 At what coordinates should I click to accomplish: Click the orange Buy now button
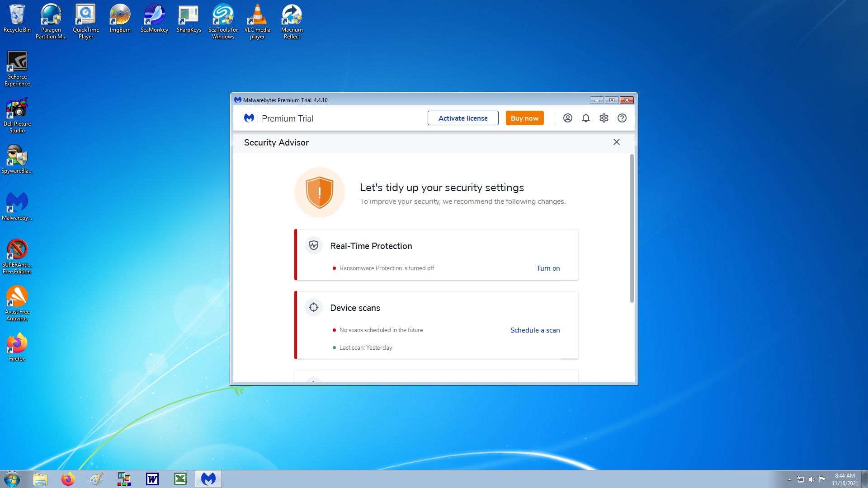[524, 118]
